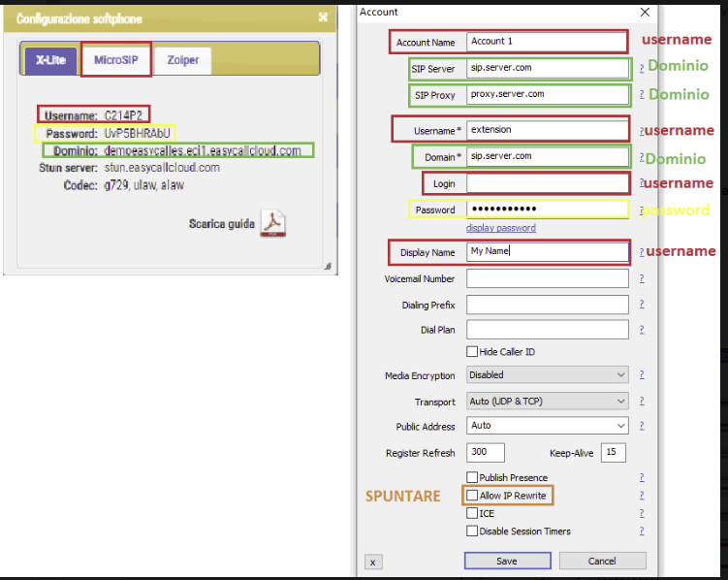This screenshot has height=580, width=728.
Task: Select the password value UvP5BHRAbU
Action: tap(137, 133)
